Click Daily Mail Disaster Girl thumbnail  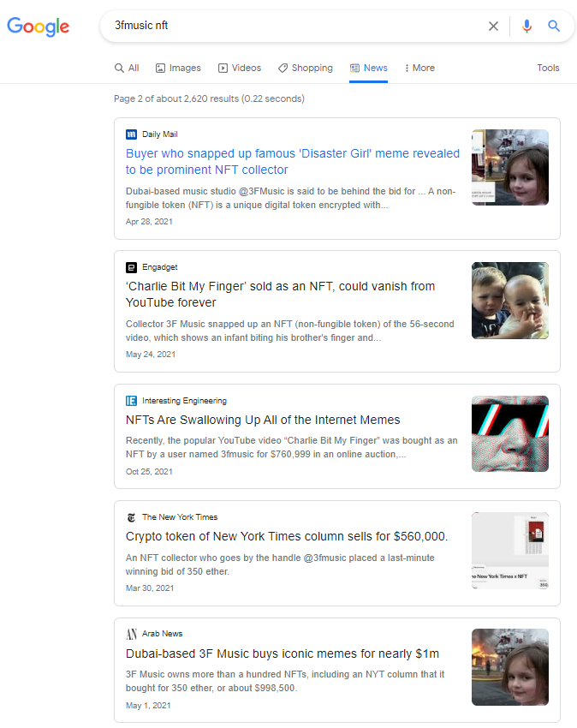tap(510, 168)
